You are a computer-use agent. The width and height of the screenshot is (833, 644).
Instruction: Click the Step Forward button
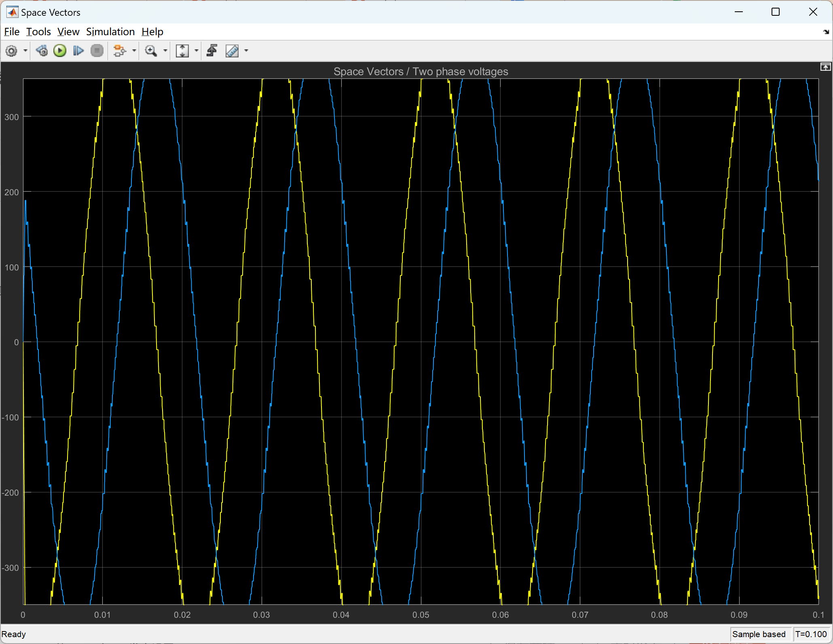click(78, 51)
